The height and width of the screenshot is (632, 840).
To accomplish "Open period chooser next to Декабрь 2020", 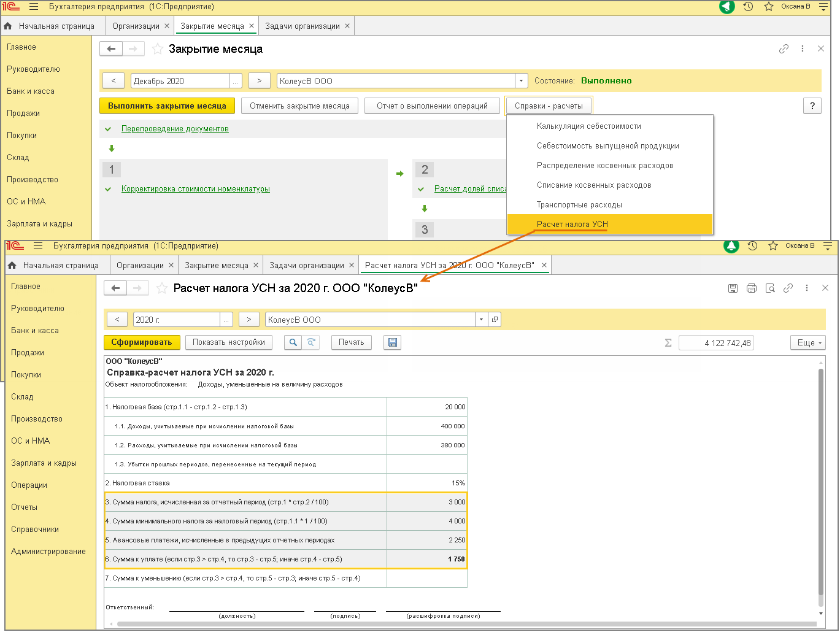I will 236,81.
